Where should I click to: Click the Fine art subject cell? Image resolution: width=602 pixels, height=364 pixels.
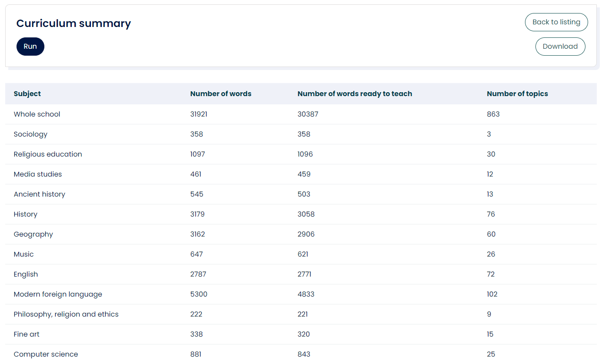27,334
